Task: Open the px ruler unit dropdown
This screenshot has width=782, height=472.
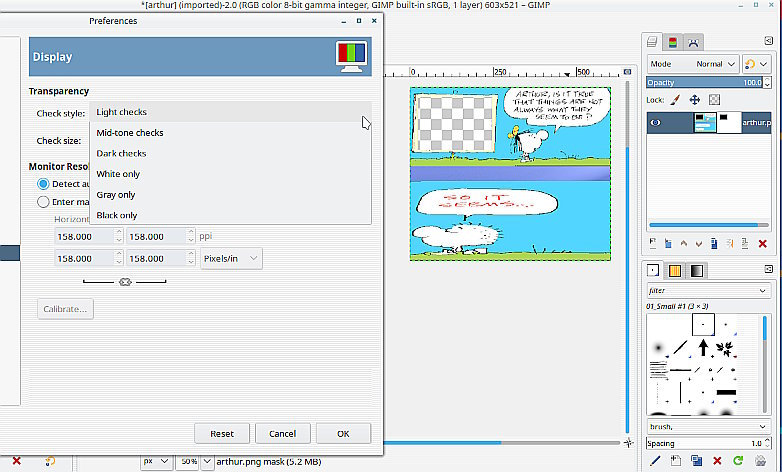Action: tap(156, 462)
